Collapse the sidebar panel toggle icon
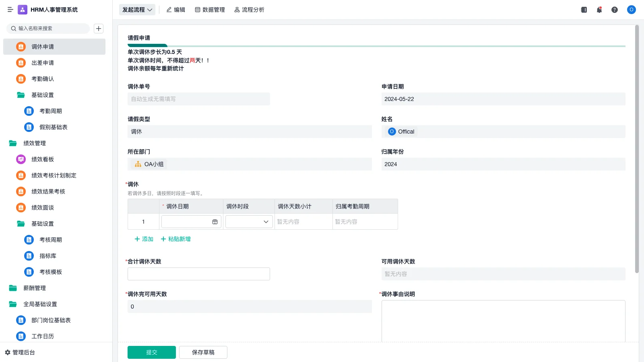The height and width of the screenshot is (362, 644). coord(583,10)
